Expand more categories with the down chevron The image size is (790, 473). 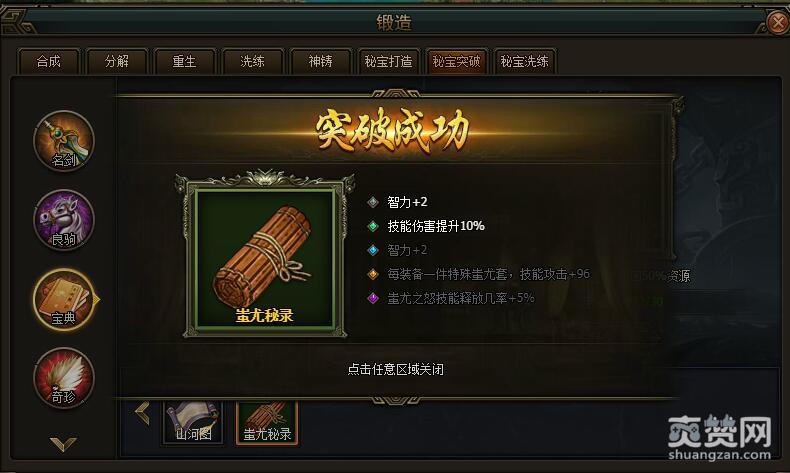(63, 444)
